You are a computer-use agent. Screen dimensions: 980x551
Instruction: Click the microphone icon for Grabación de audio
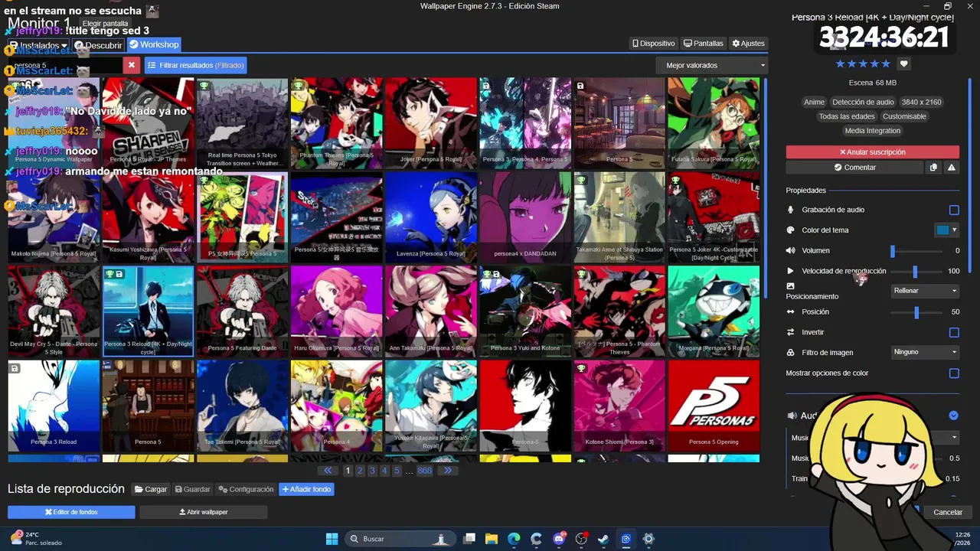pyautogui.click(x=791, y=210)
